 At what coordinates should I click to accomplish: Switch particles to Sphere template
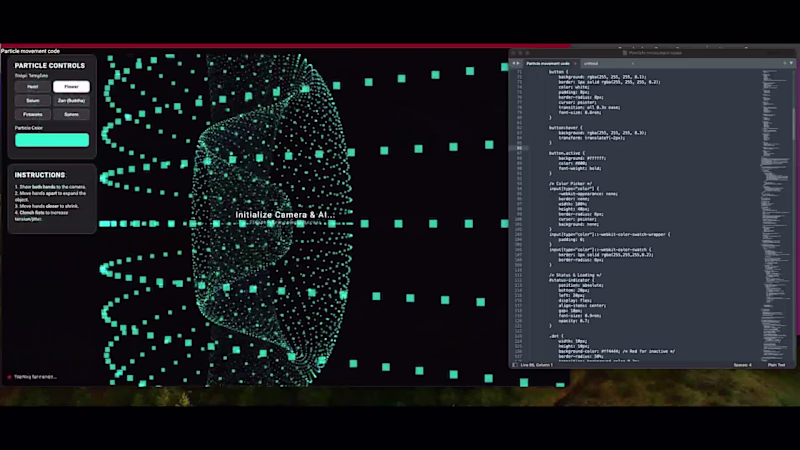click(x=71, y=114)
